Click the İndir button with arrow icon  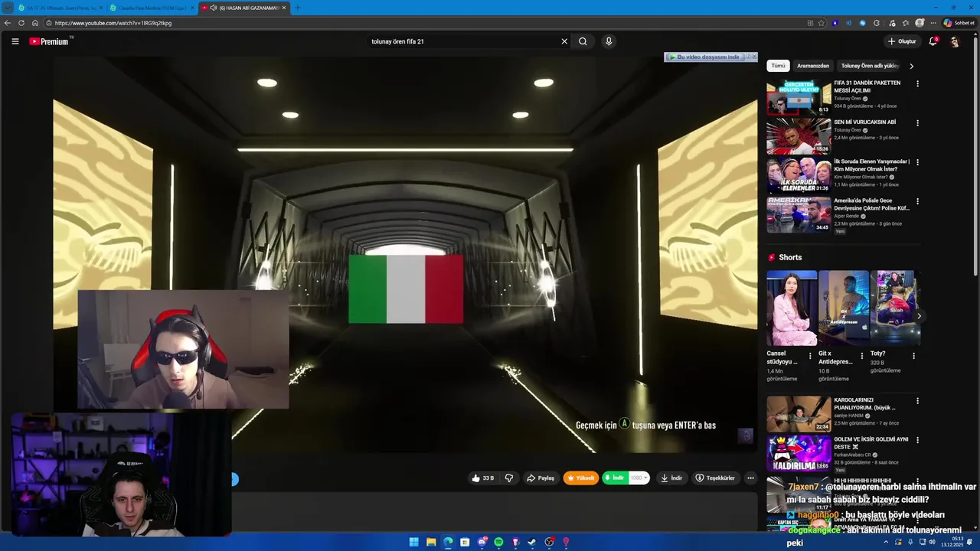[671, 478]
